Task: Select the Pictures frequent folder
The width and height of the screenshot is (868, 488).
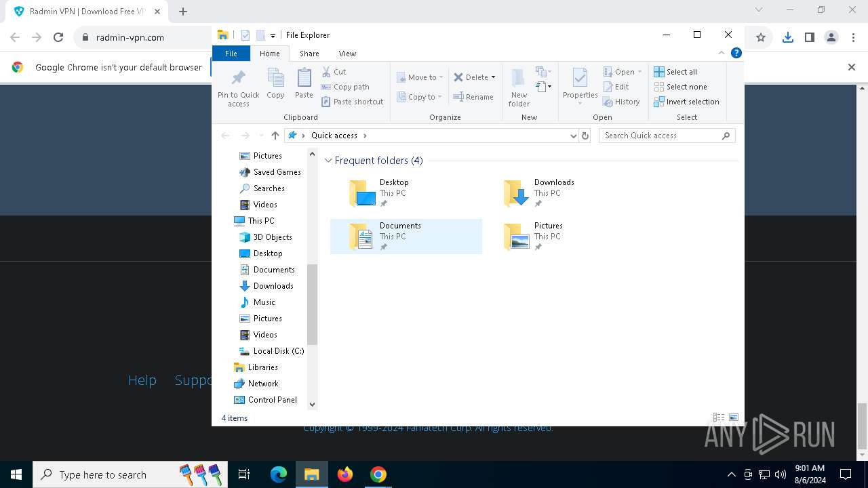Action: pos(560,237)
